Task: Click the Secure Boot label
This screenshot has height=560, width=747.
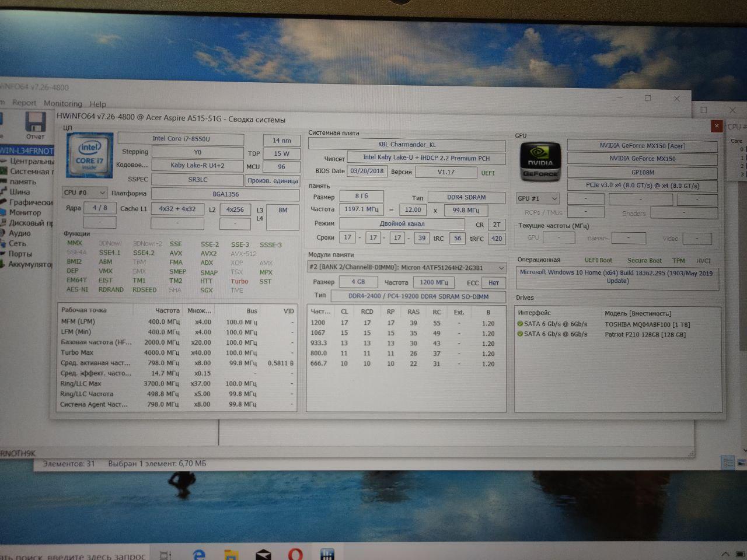Action: [644, 261]
